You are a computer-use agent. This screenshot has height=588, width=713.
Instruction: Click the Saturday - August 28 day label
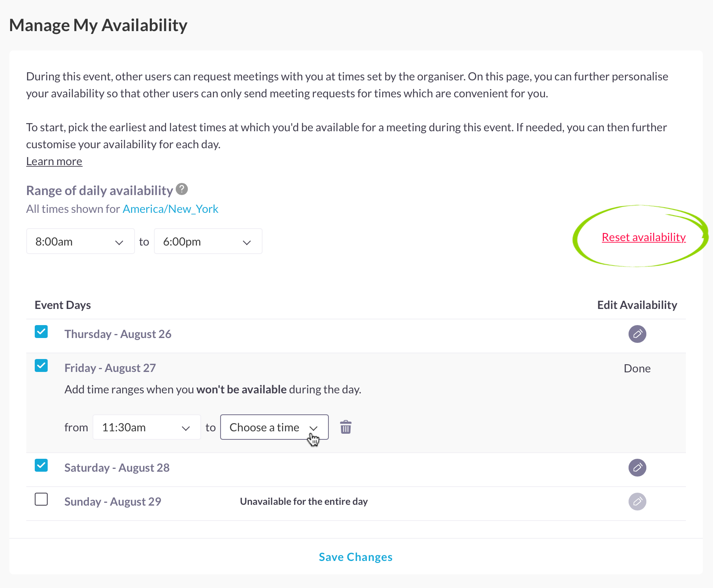pos(117,468)
